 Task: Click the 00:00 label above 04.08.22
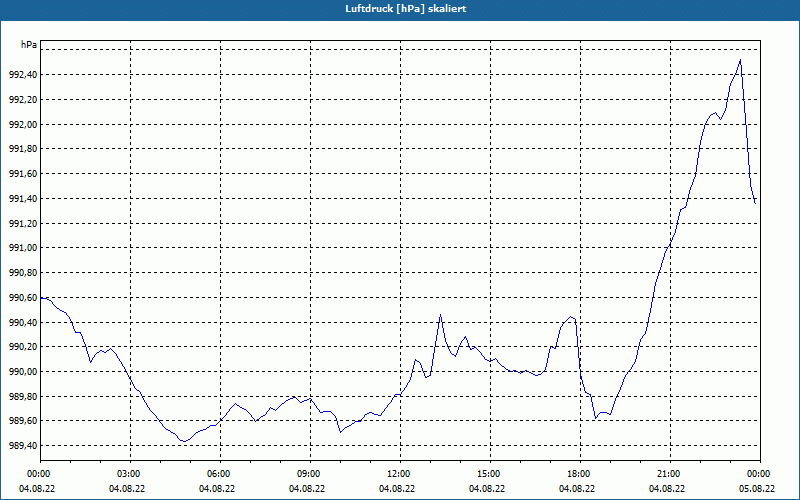[x=40, y=474]
